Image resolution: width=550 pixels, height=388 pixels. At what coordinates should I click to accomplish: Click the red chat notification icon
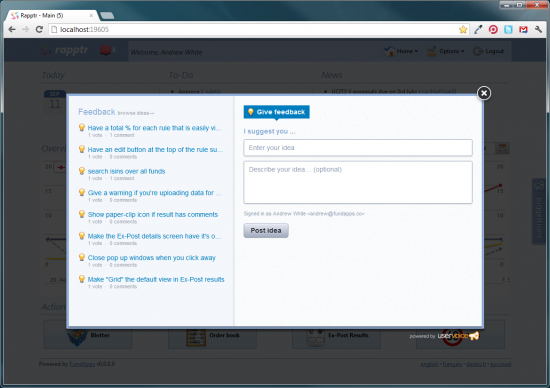click(x=106, y=50)
